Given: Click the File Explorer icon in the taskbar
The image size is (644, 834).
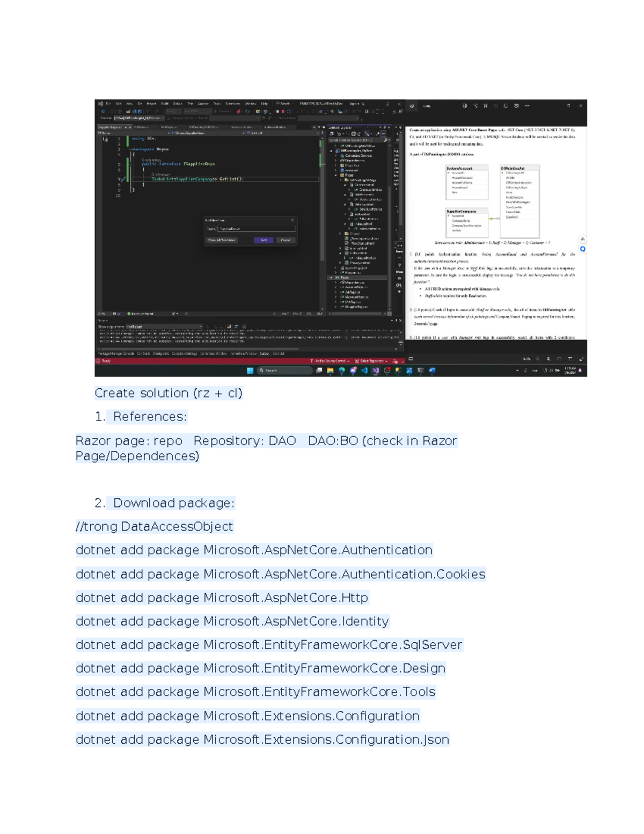Looking at the screenshot, I should (330, 371).
